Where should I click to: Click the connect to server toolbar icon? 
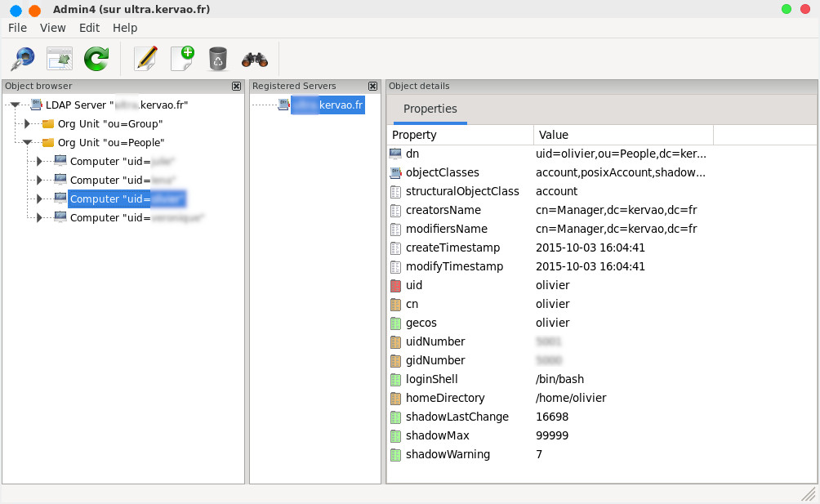click(22, 59)
